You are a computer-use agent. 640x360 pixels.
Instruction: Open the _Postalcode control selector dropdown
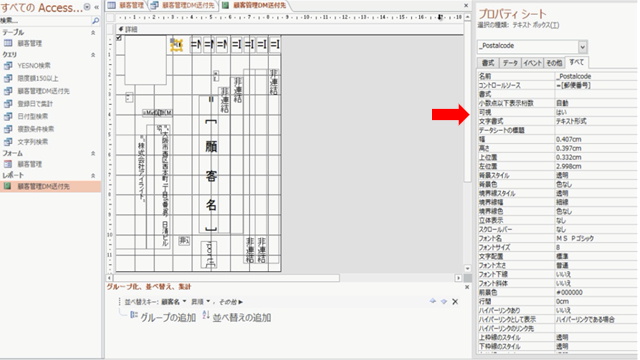tap(582, 47)
